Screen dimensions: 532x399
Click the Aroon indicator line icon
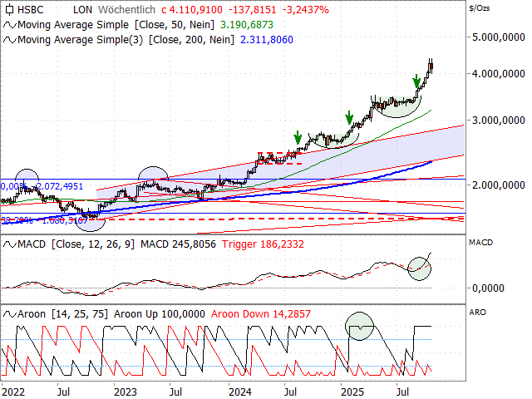(9, 313)
